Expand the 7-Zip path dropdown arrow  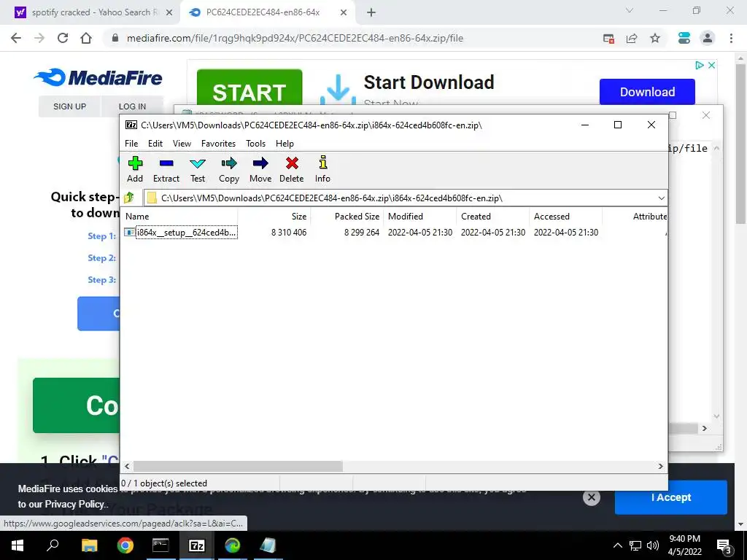pyautogui.click(x=661, y=198)
